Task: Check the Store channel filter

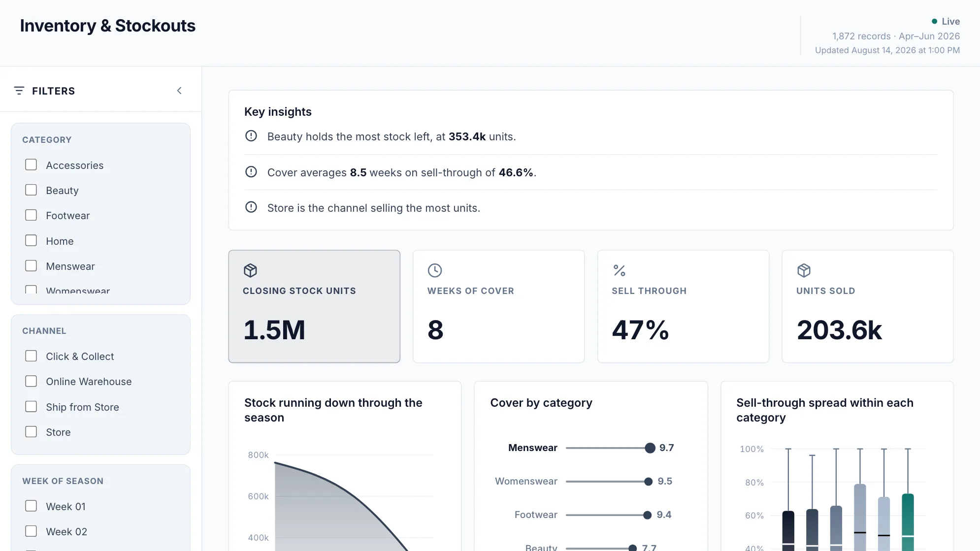Action: coord(31,432)
